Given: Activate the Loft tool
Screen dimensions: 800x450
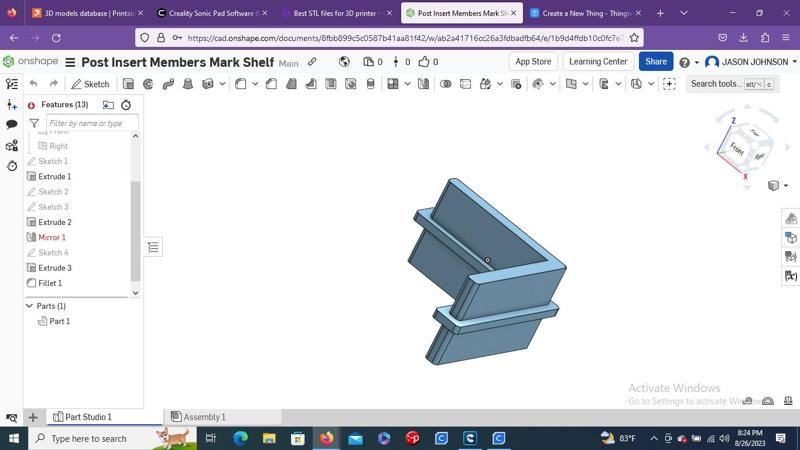Looking at the screenshot, I should click(188, 84).
